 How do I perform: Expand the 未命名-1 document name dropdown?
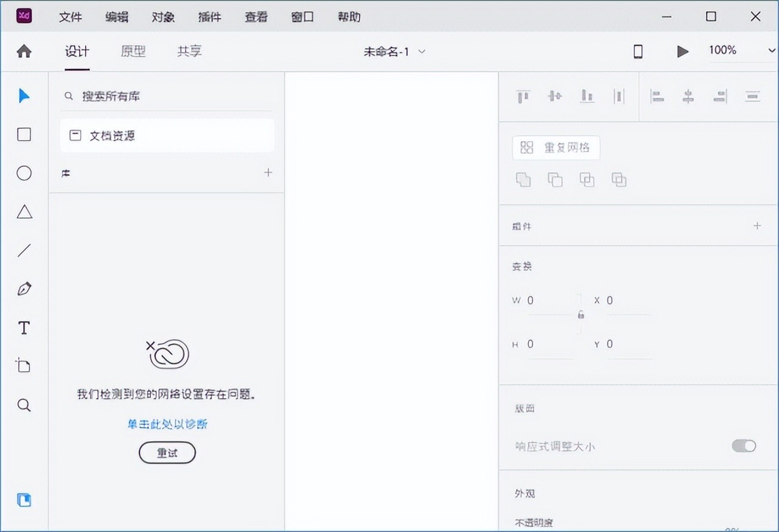(x=422, y=52)
